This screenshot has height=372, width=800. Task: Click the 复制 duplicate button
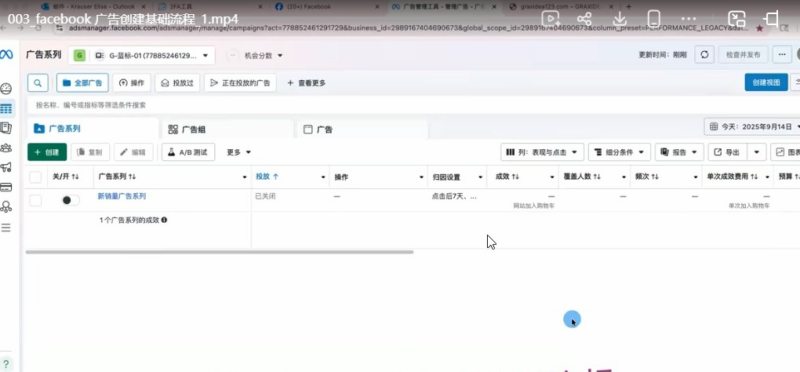pyautogui.click(x=90, y=152)
